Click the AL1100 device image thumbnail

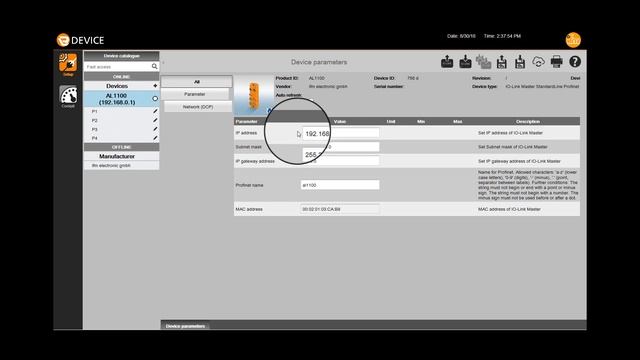(254, 95)
